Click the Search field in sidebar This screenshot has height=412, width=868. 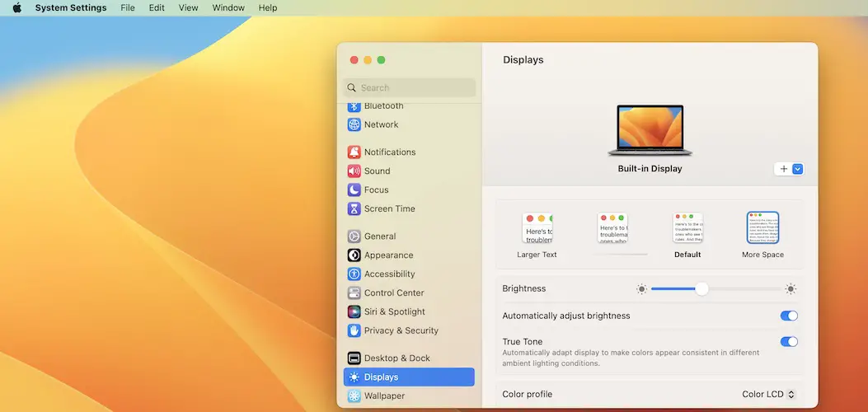click(x=410, y=87)
